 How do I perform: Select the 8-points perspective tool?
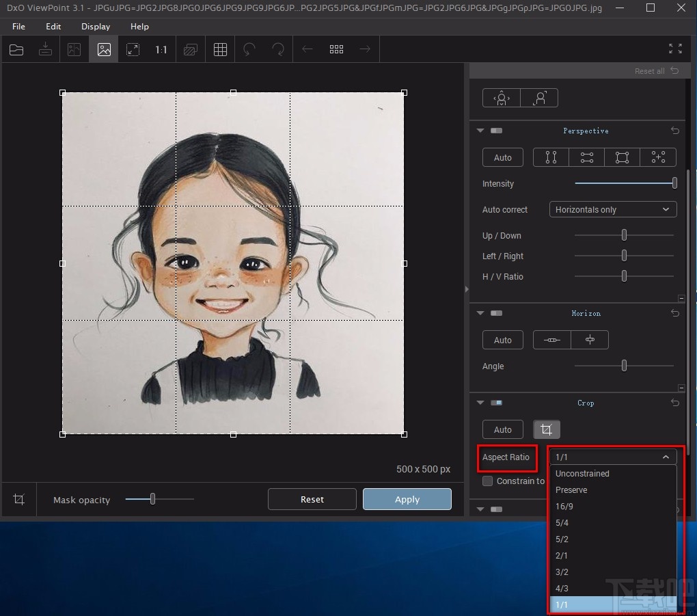click(x=657, y=157)
